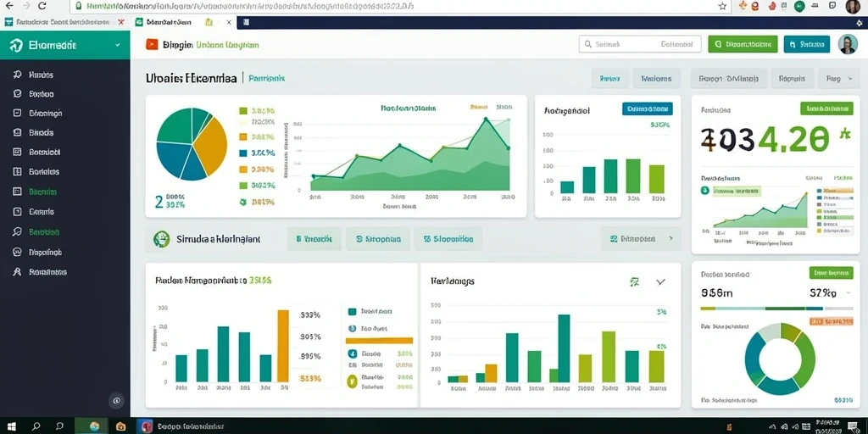Click into the search field in header

[x=640, y=44]
